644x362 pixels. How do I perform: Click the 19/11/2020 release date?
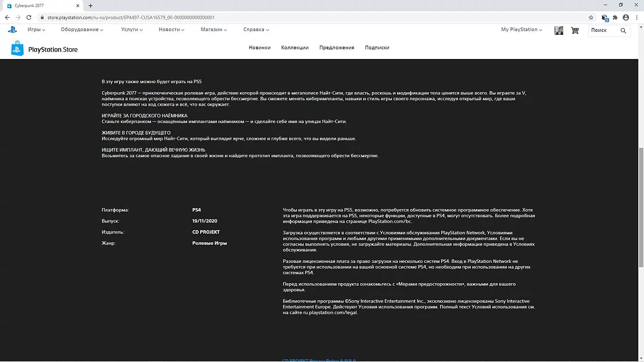click(204, 221)
